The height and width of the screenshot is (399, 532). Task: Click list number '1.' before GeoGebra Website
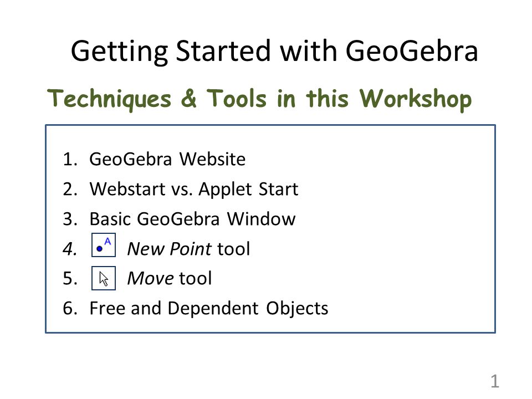pos(70,159)
